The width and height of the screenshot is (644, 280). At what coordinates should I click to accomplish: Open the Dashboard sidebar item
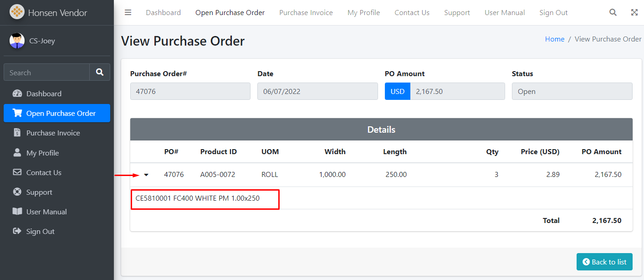tap(57, 93)
